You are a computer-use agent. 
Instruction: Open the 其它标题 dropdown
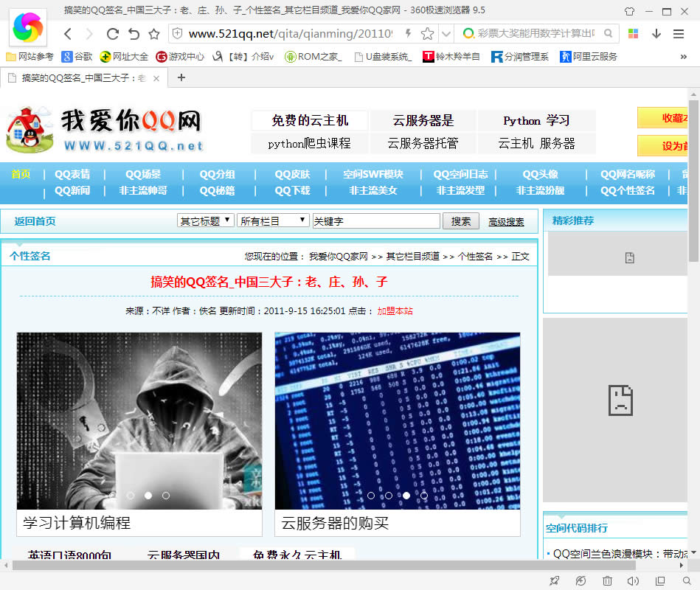click(x=204, y=221)
